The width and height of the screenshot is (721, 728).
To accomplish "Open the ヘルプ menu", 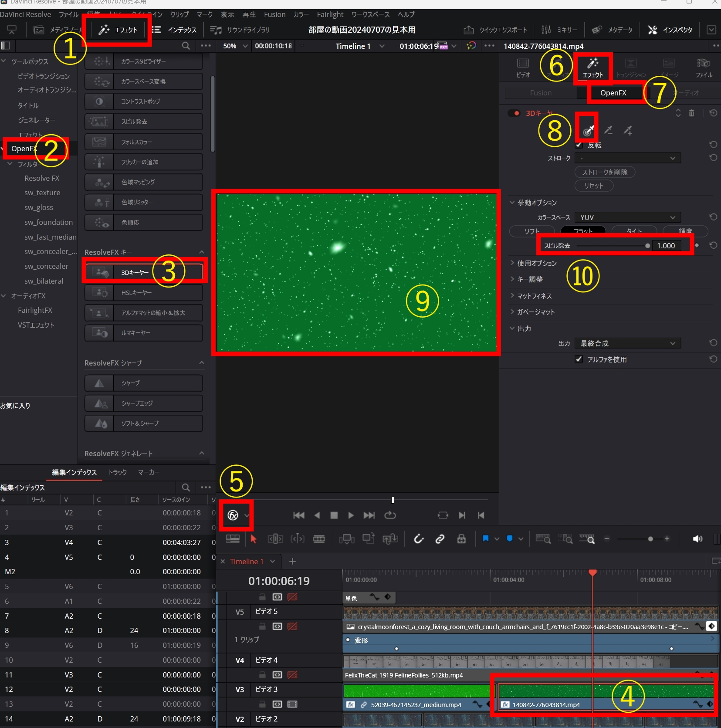I will (406, 14).
